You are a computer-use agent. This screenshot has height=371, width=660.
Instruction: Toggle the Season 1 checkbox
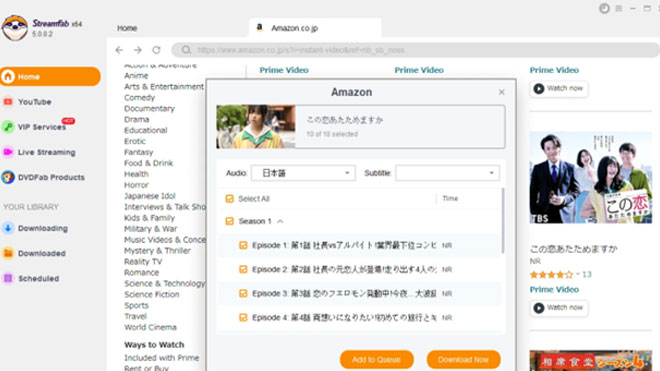point(229,221)
